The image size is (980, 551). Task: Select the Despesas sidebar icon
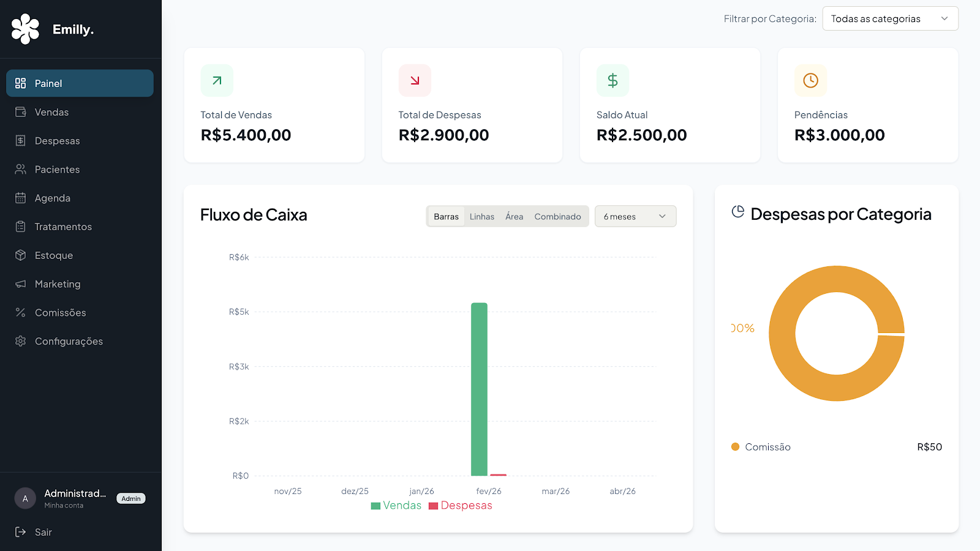point(20,140)
